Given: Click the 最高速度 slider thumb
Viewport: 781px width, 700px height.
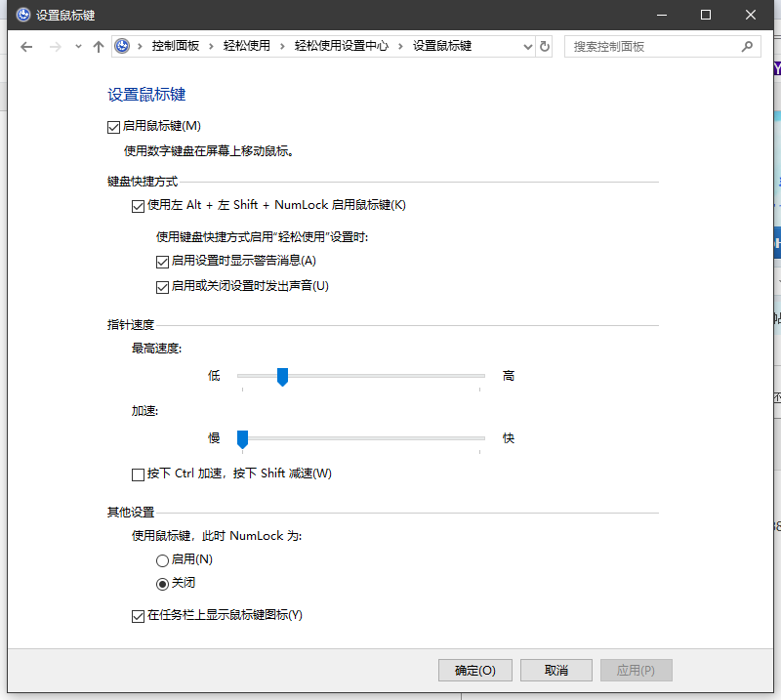Looking at the screenshot, I should coord(282,376).
